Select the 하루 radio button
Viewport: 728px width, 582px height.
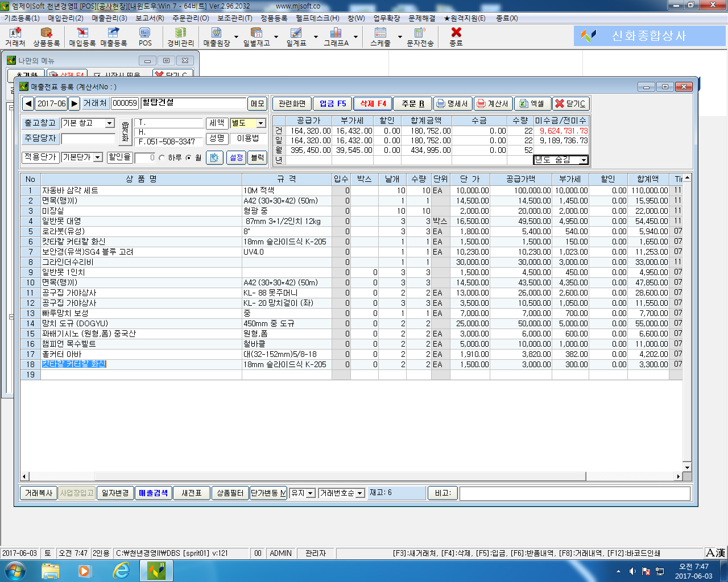(162, 158)
